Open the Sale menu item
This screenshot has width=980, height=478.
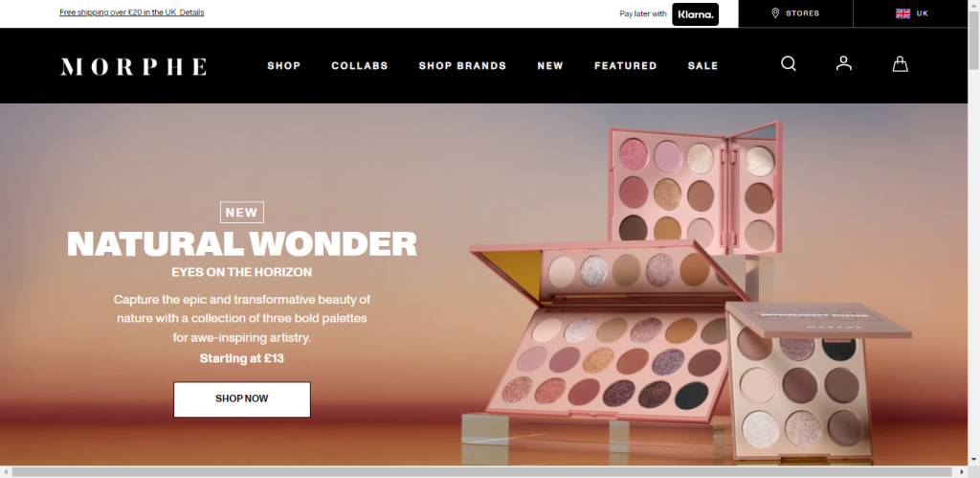703,66
